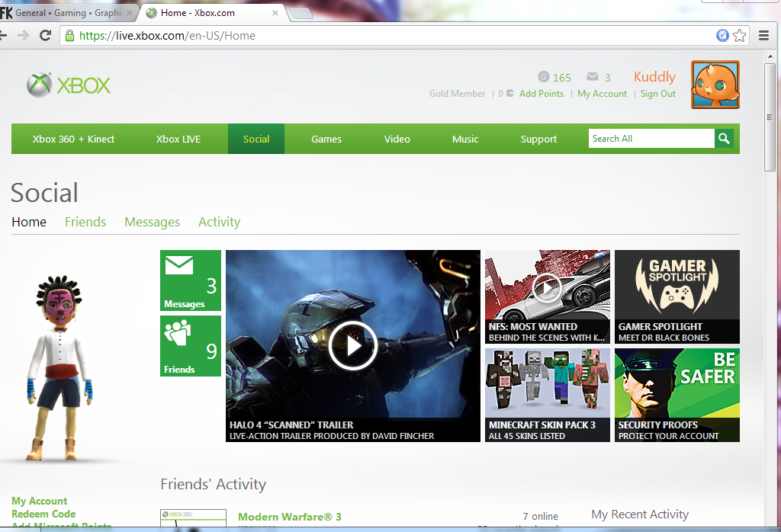Select the Social nav item
Screen dimensions: 781x532
point(256,139)
